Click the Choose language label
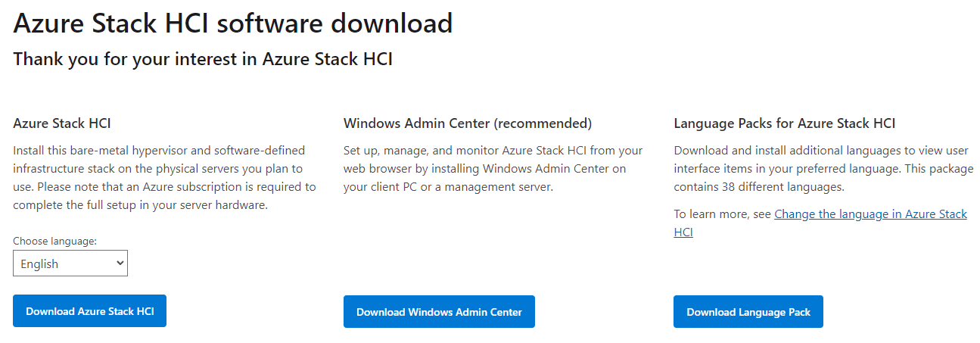The width and height of the screenshot is (980, 343). point(54,241)
